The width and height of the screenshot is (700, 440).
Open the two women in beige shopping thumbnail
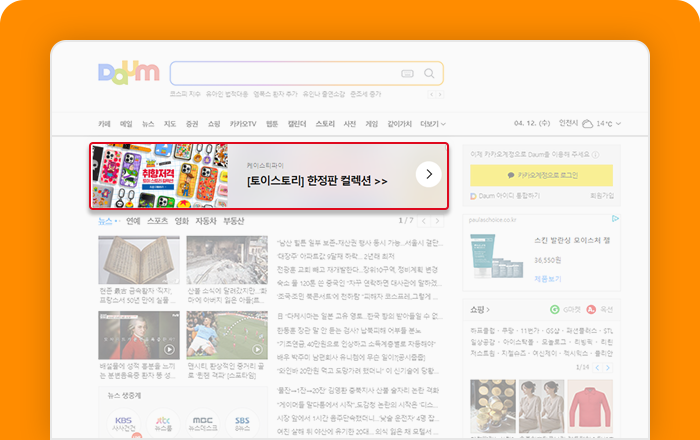(x=542, y=406)
